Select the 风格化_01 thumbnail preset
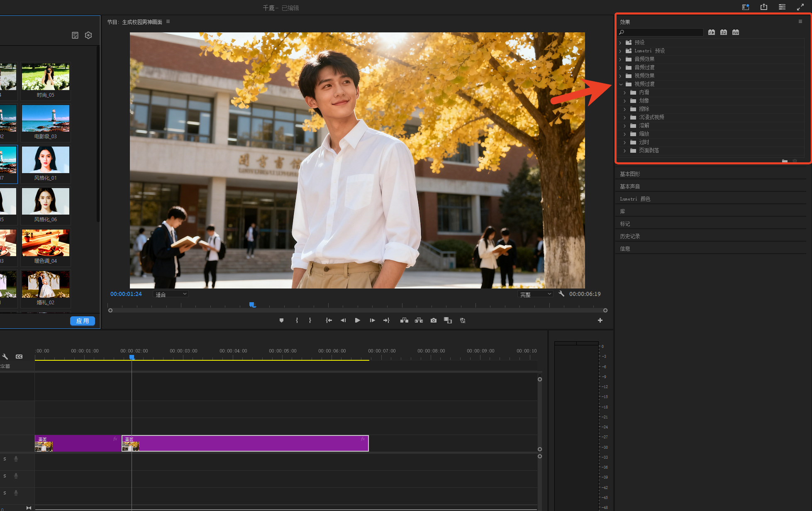 click(x=46, y=160)
